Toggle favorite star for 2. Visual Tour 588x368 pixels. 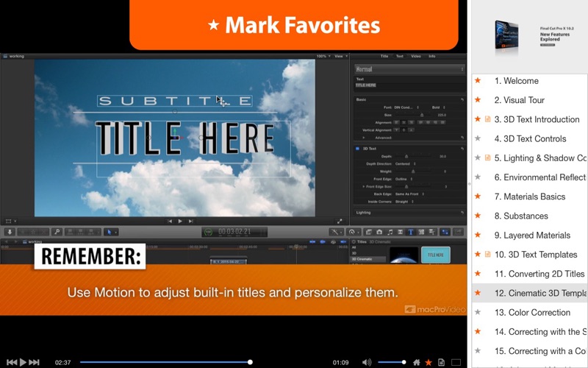[478, 100]
